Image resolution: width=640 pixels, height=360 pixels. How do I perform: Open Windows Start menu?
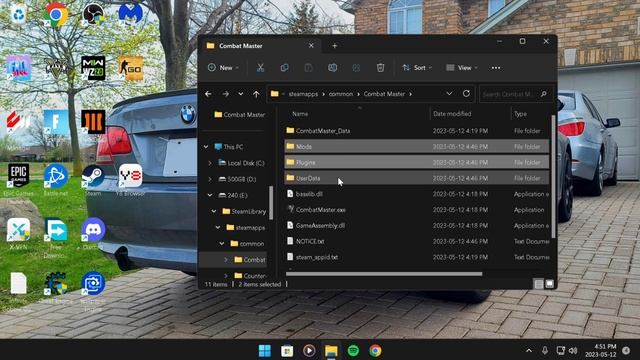(264, 351)
